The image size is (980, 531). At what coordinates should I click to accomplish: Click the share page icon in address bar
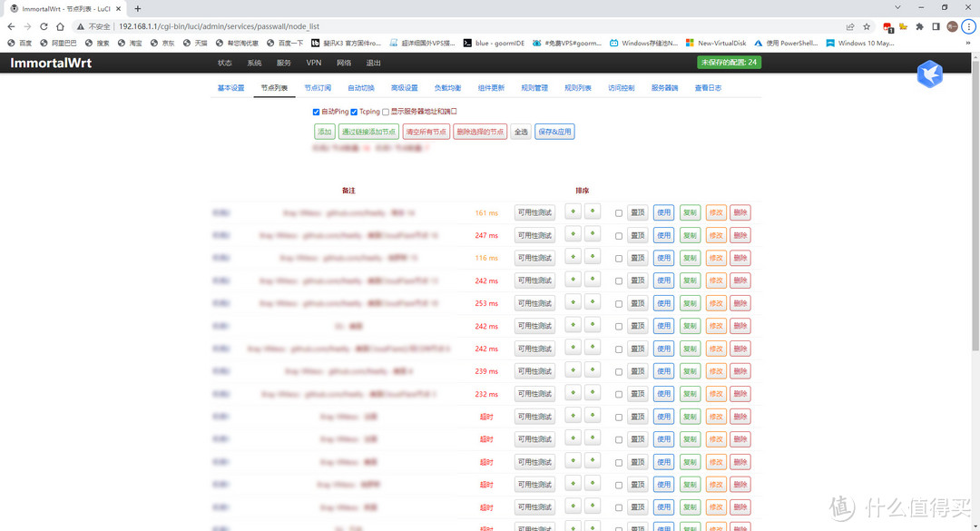click(x=849, y=26)
